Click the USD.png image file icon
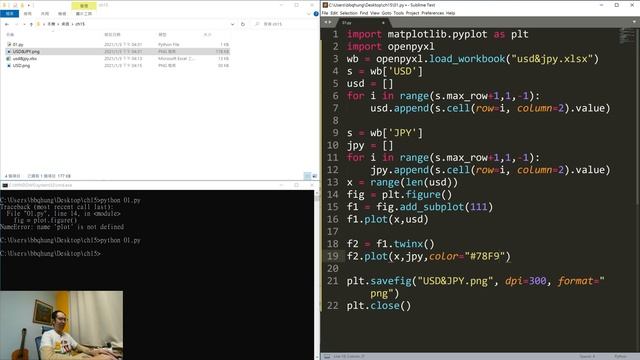This screenshot has width=640, height=360. [9, 65]
